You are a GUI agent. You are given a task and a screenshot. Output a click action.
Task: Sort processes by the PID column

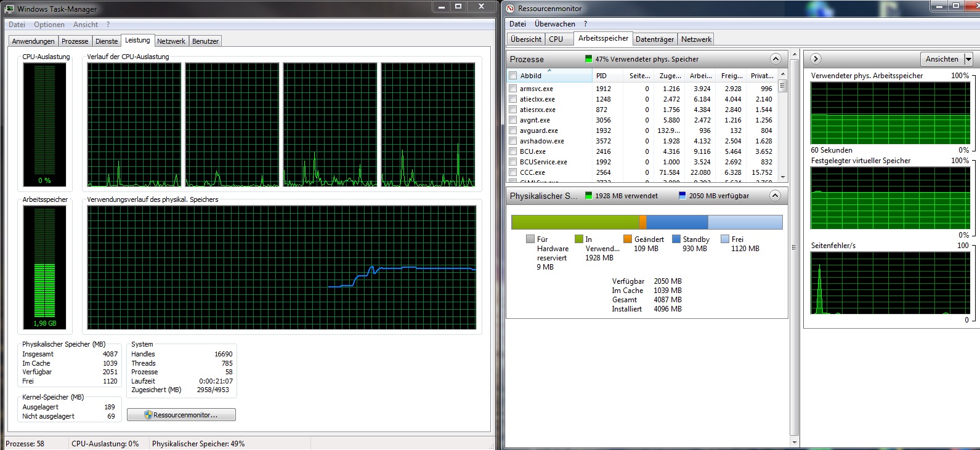[x=607, y=76]
